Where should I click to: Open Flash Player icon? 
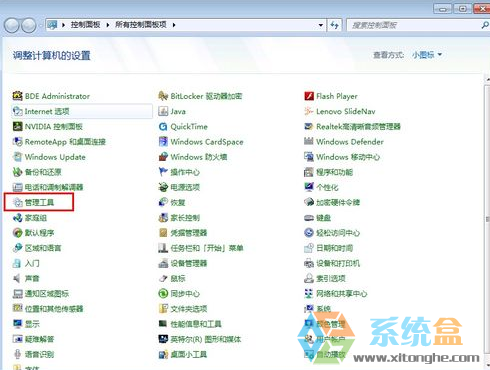(x=309, y=96)
